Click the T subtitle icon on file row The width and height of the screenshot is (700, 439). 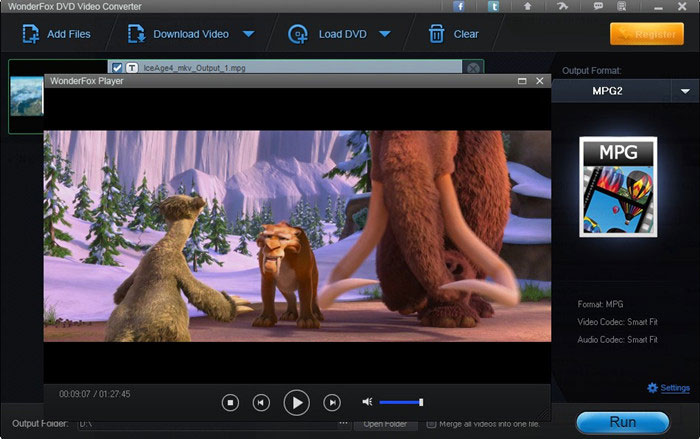click(132, 68)
